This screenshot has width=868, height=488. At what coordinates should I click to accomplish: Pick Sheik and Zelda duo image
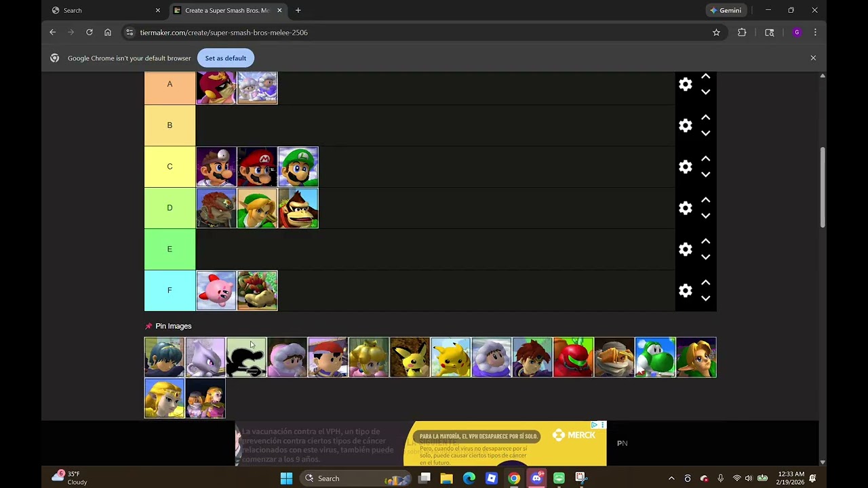point(205,399)
